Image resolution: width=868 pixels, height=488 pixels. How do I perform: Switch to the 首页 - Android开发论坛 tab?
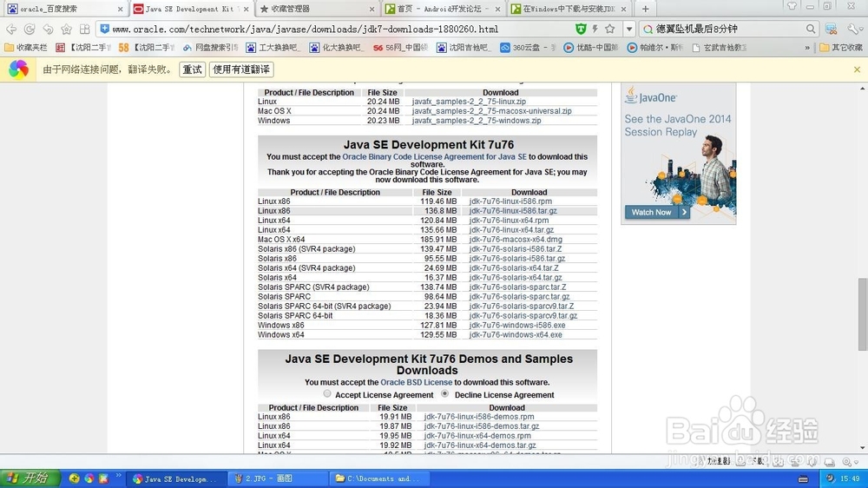[x=444, y=9]
